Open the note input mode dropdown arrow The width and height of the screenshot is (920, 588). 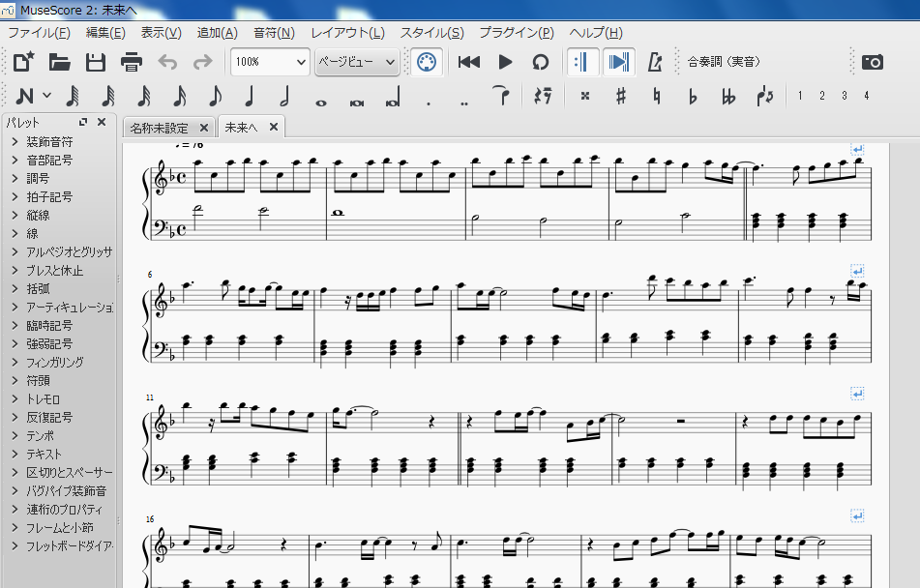[x=47, y=95]
